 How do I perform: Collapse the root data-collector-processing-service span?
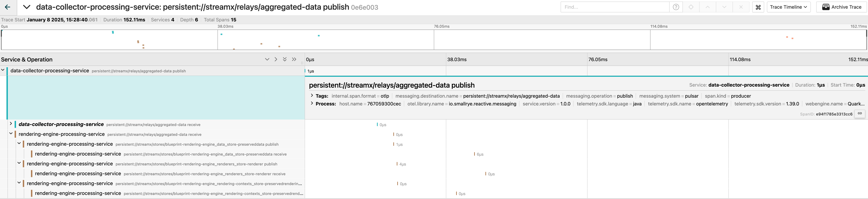tap(3, 70)
